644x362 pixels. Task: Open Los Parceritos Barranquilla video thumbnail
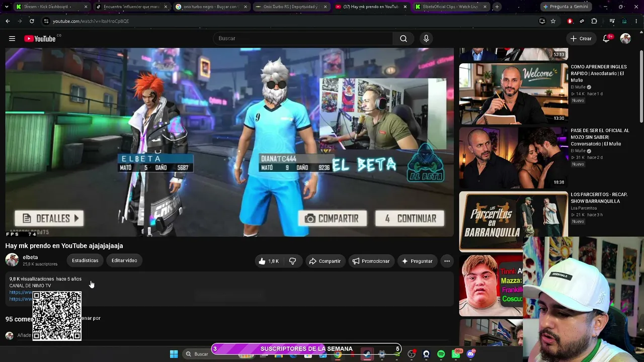(x=514, y=221)
